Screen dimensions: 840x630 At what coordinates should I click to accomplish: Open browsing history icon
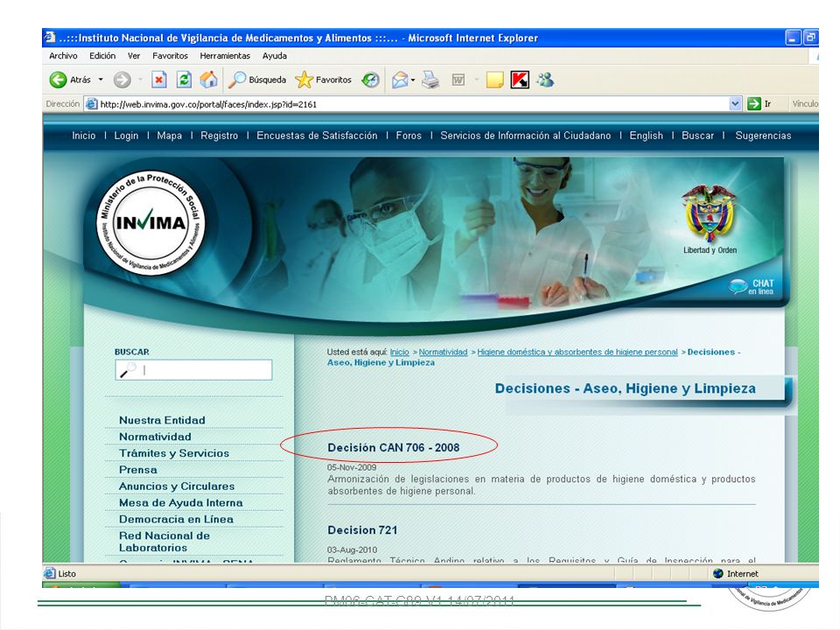tap(370, 80)
